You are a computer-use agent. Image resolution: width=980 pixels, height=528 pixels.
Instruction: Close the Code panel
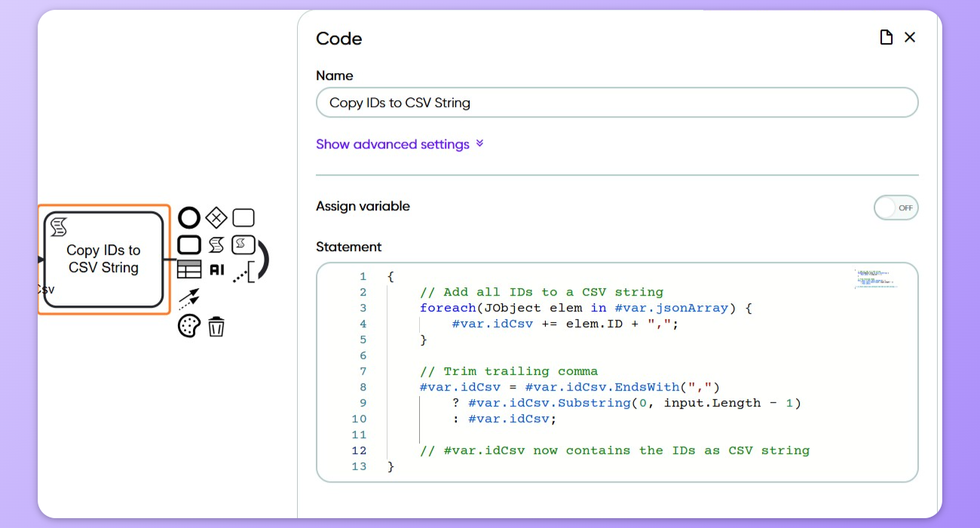coord(910,38)
